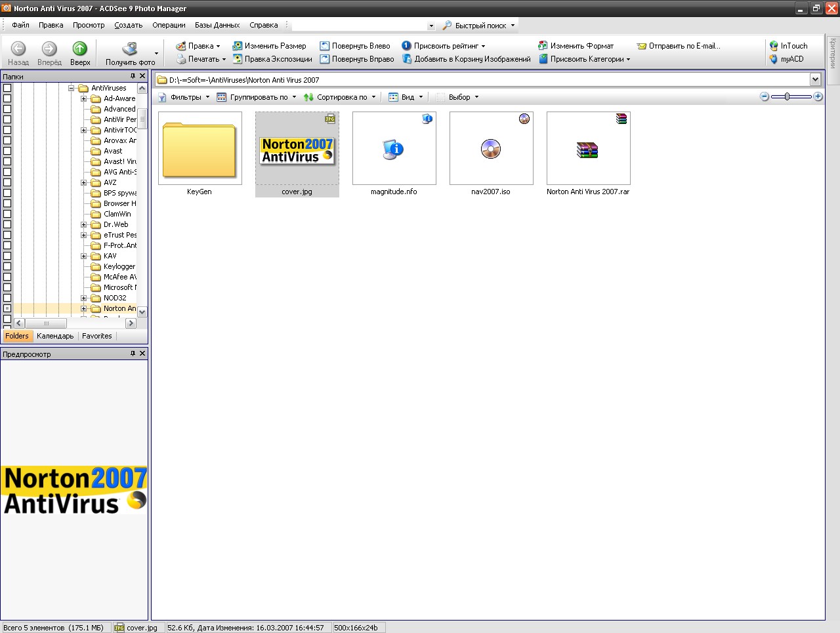
Task: Expand the Ad-Aware tree node
Action: 84,98
